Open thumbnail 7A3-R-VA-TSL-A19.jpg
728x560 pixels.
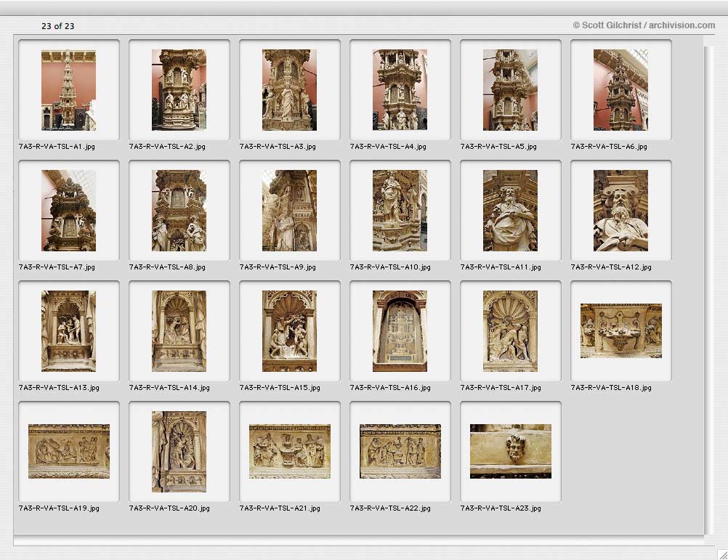[69, 452]
